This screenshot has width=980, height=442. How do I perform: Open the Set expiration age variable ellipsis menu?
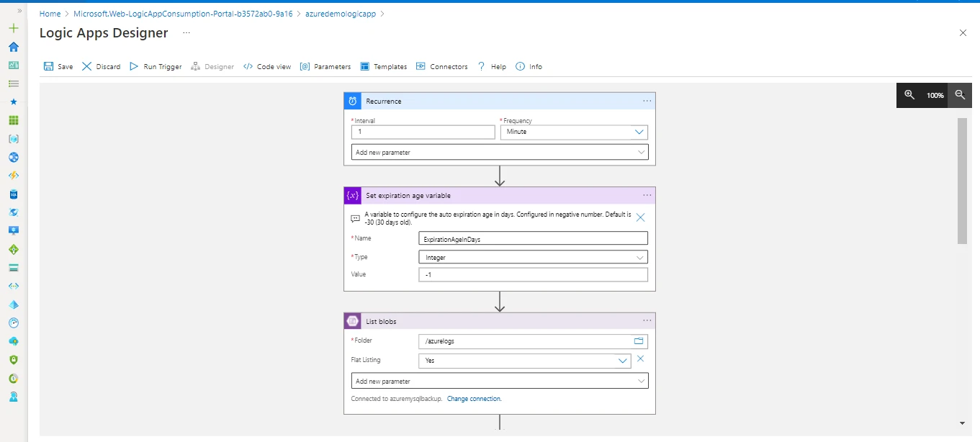[646, 195]
